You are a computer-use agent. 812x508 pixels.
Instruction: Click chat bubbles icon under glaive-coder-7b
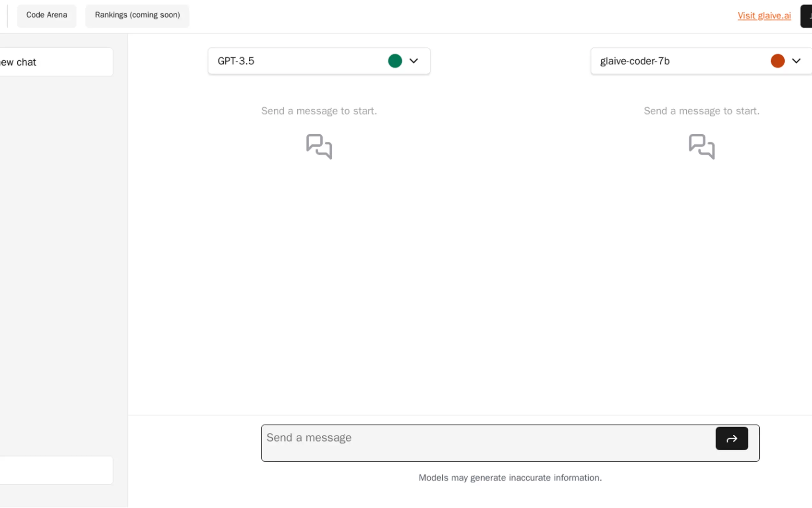coord(702,147)
